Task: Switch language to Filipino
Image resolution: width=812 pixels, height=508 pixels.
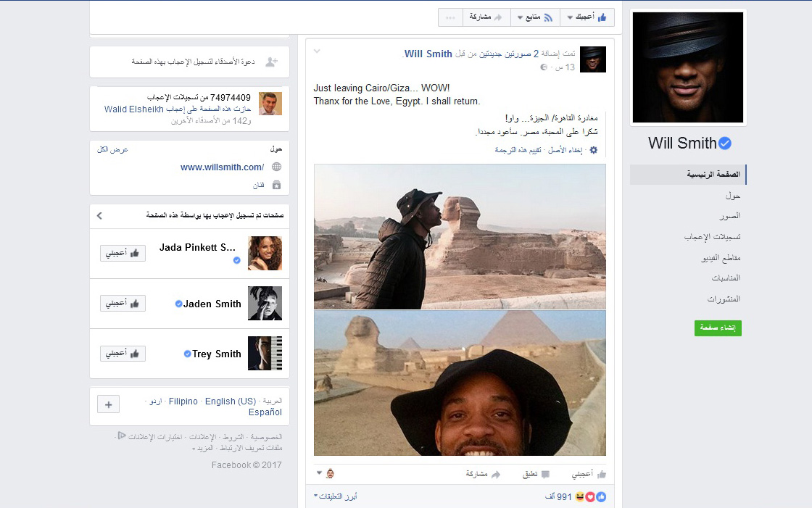Action: (x=183, y=401)
